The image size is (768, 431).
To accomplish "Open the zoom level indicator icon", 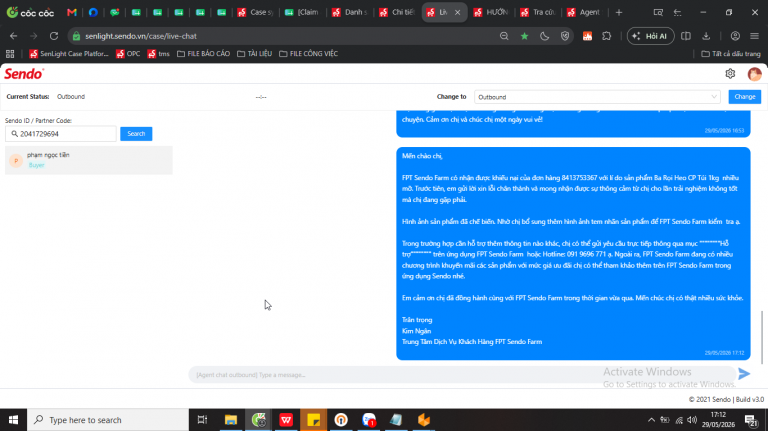I will point(504,36).
